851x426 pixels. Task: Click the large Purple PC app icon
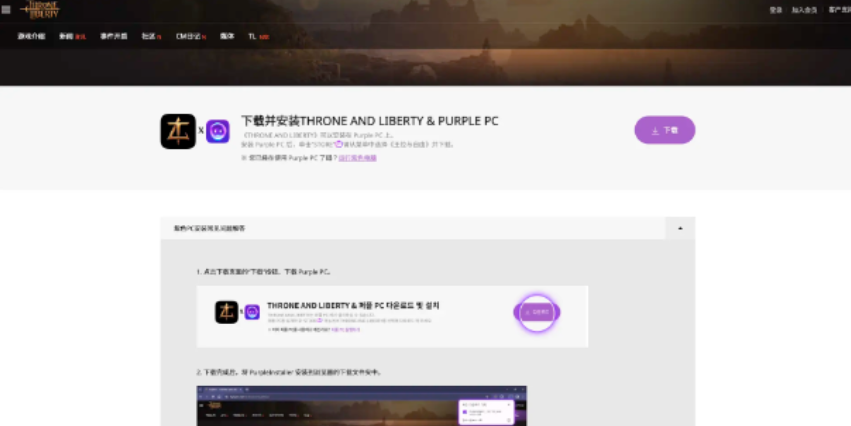click(x=218, y=131)
